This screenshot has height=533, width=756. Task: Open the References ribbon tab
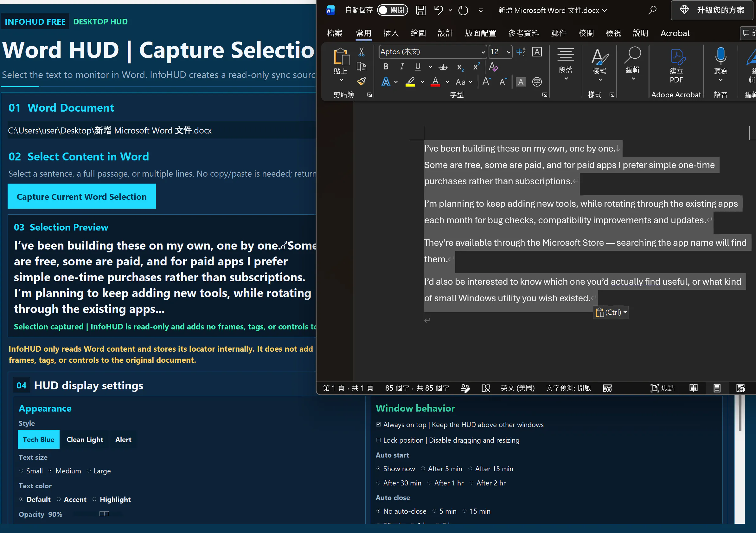pyautogui.click(x=523, y=33)
